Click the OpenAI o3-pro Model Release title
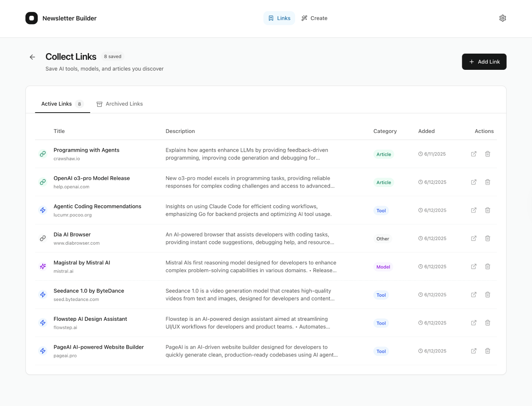The image size is (532, 406). [x=92, y=178]
